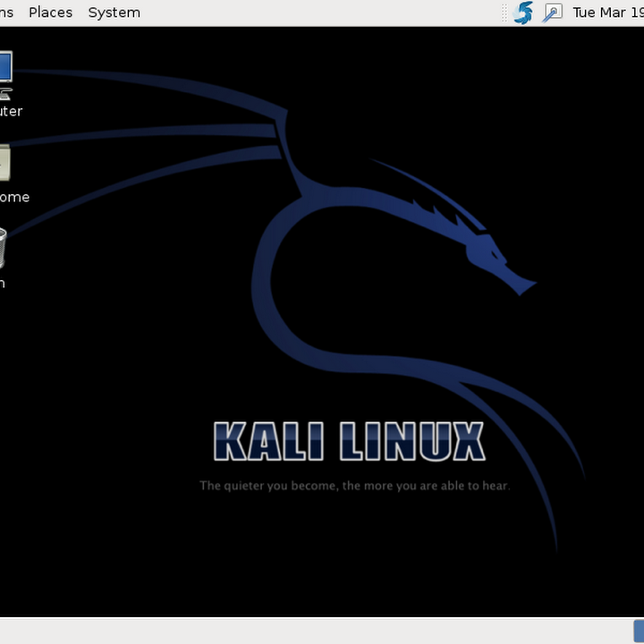Click the date and time clock

coord(608,13)
